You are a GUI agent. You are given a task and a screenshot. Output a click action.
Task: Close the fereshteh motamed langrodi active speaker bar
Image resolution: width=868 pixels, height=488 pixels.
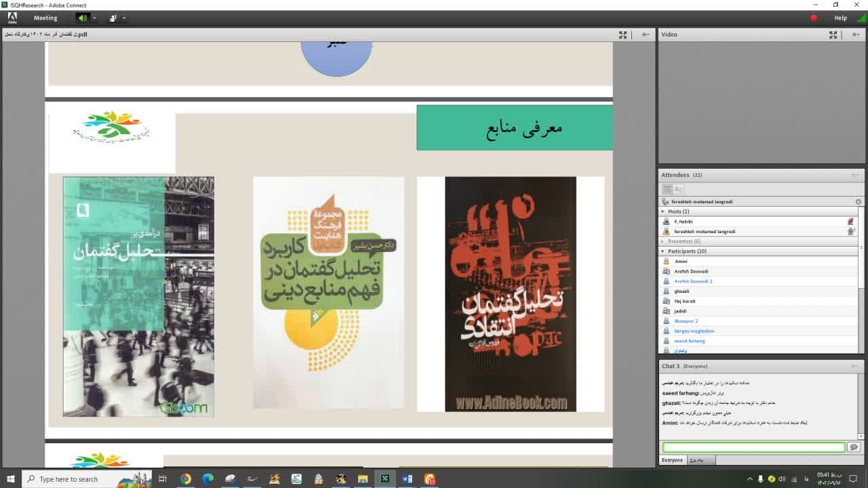(x=859, y=202)
